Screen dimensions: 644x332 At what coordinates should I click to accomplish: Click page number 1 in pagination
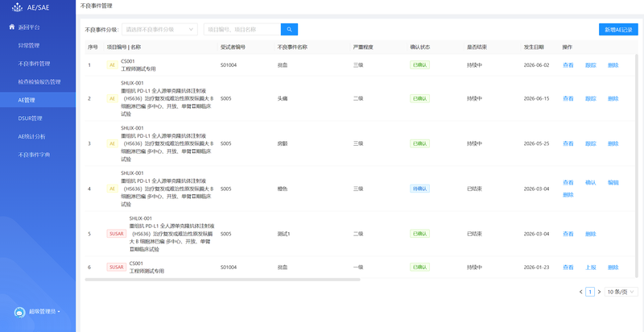point(590,292)
